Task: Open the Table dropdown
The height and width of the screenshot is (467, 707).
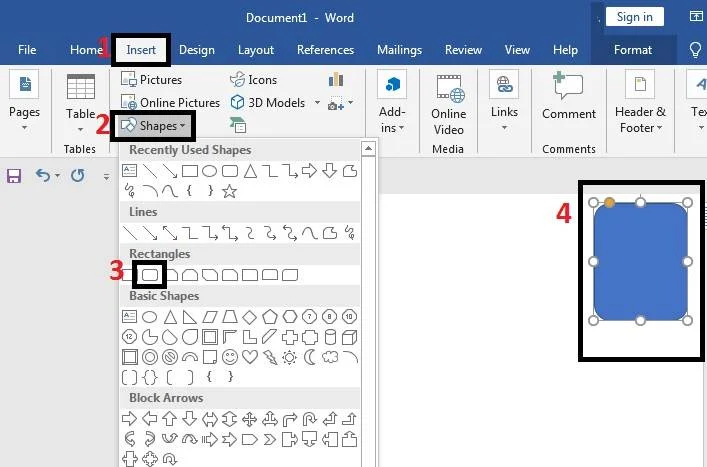Action: coord(80,129)
